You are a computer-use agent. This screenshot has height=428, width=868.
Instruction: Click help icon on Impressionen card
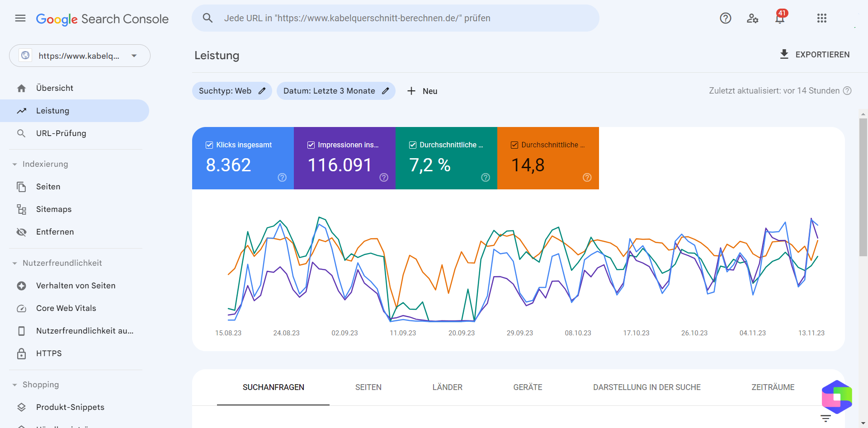point(384,177)
